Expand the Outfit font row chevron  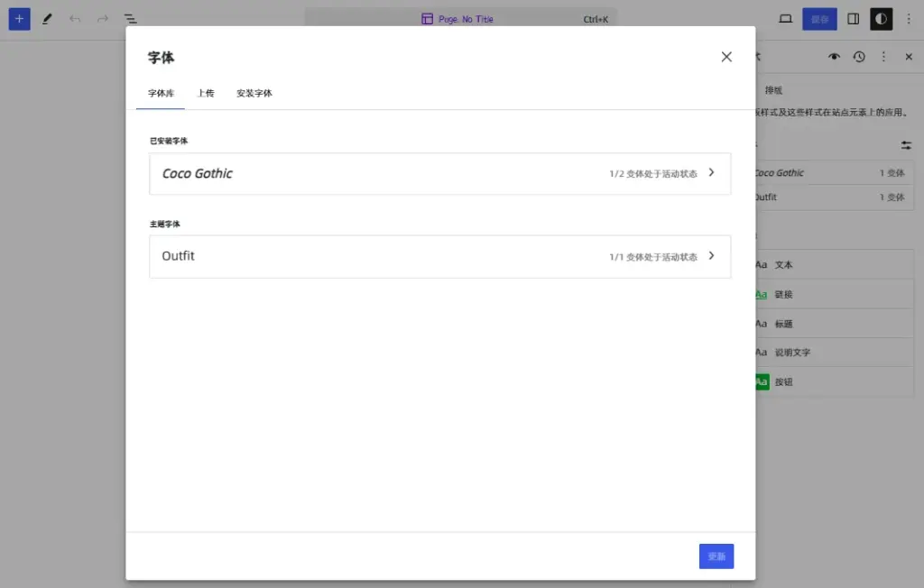click(711, 256)
